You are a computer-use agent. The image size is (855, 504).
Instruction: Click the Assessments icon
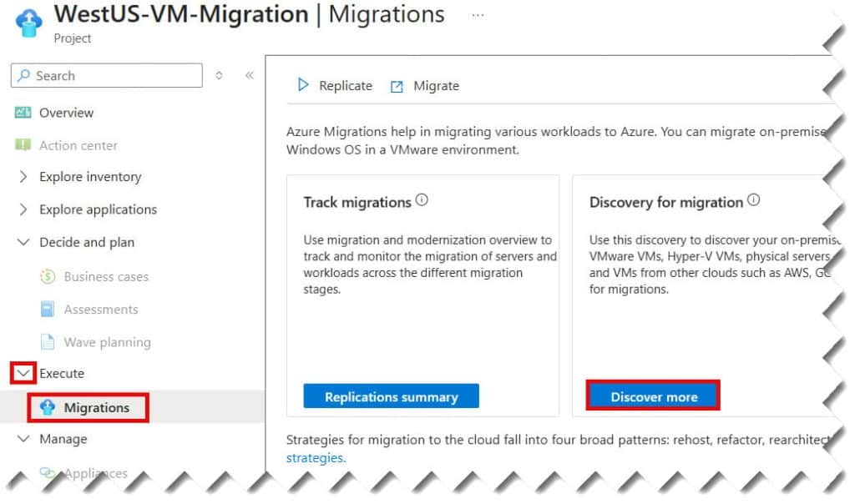coord(47,310)
